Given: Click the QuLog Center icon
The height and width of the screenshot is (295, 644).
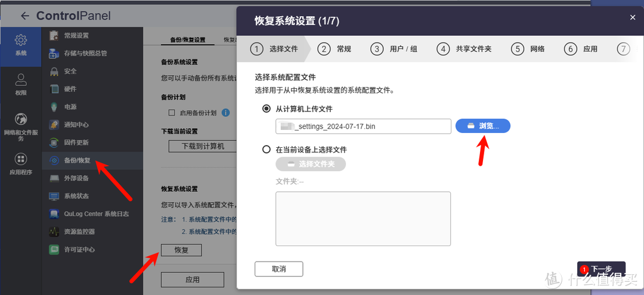Looking at the screenshot, I should [54, 214].
